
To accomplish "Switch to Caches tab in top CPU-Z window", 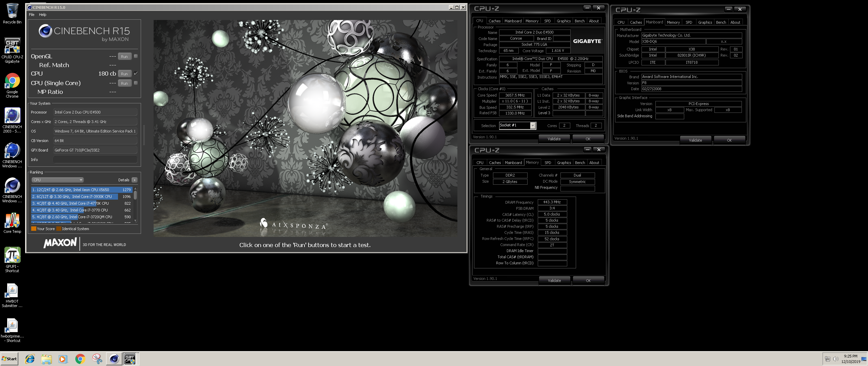I will click(494, 21).
